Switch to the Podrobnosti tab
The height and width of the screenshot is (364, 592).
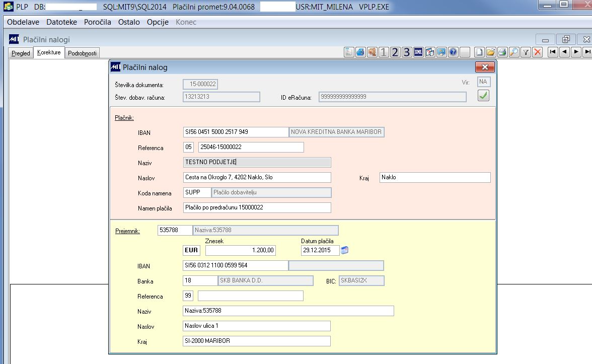pyautogui.click(x=82, y=53)
